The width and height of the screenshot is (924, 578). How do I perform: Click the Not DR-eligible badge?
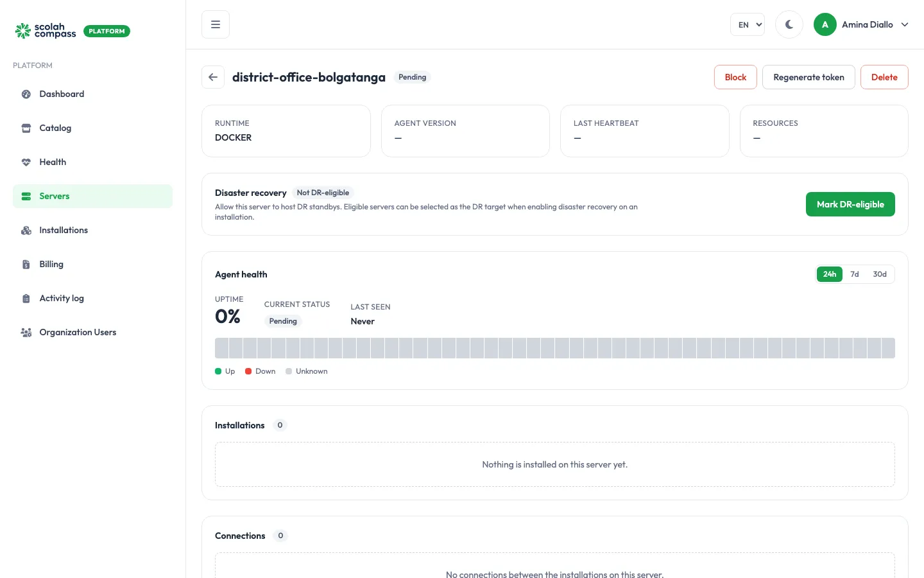(323, 193)
